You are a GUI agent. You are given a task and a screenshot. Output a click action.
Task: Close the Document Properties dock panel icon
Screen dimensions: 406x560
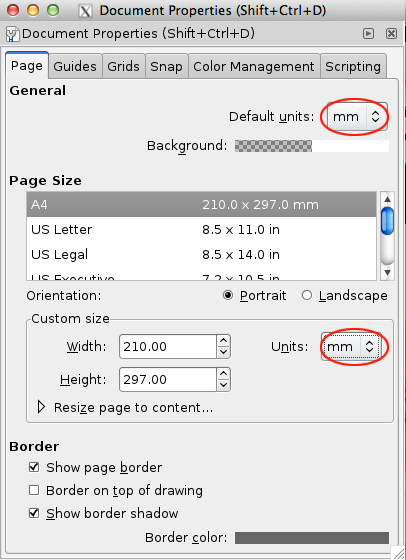[391, 34]
